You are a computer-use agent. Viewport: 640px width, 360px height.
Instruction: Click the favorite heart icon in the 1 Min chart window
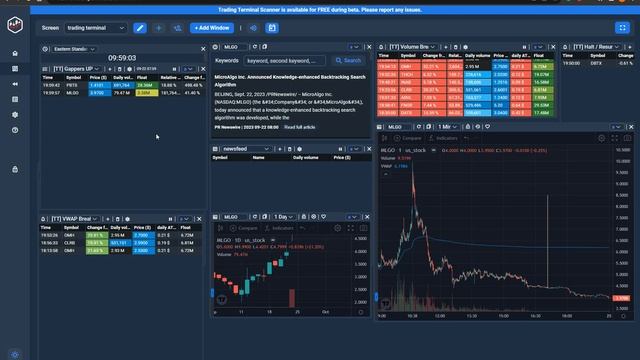487,127
